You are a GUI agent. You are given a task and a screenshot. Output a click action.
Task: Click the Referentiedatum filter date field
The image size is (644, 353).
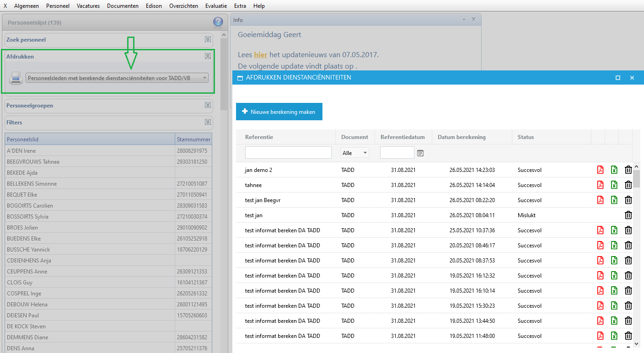[x=397, y=153]
